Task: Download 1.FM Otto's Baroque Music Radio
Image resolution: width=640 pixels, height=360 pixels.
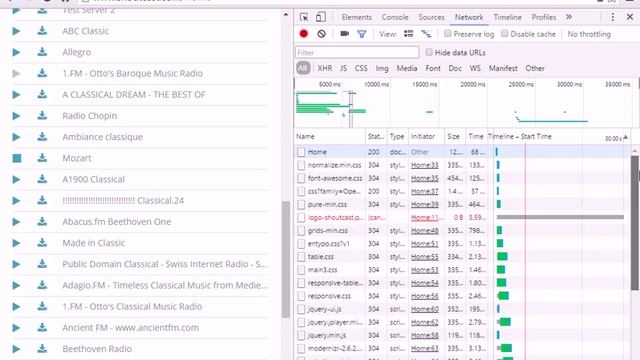Action: pyautogui.click(x=42, y=73)
